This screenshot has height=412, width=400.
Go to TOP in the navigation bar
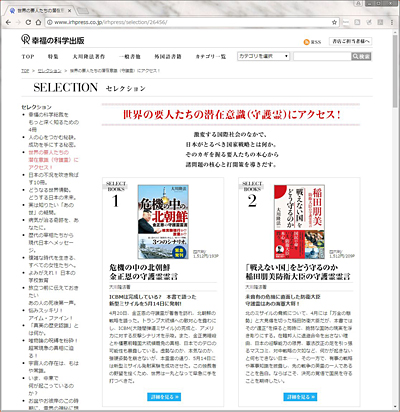click(28, 57)
